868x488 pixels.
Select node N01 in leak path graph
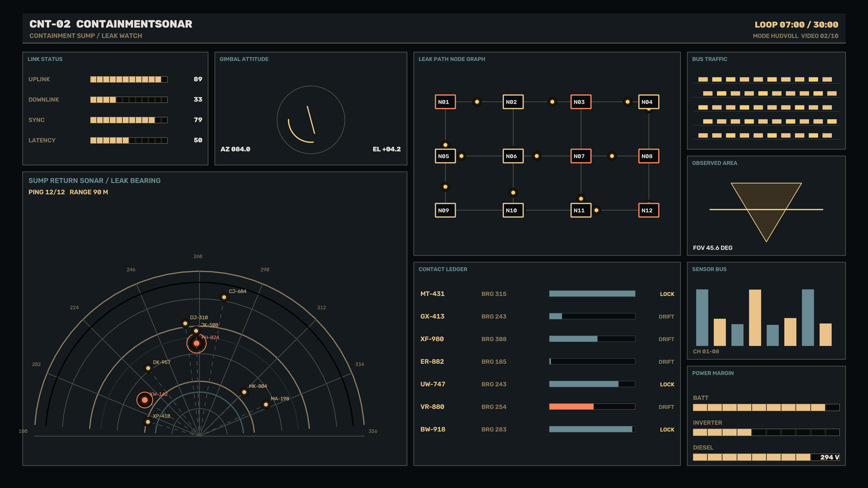point(445,102)
